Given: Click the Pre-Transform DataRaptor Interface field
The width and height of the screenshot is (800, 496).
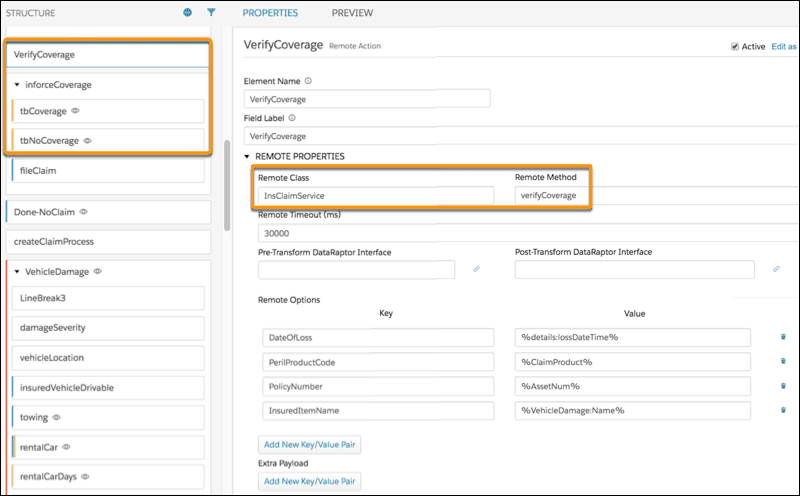Looking at the screenshot, I should pyautogui.click(x=356, y=269).
